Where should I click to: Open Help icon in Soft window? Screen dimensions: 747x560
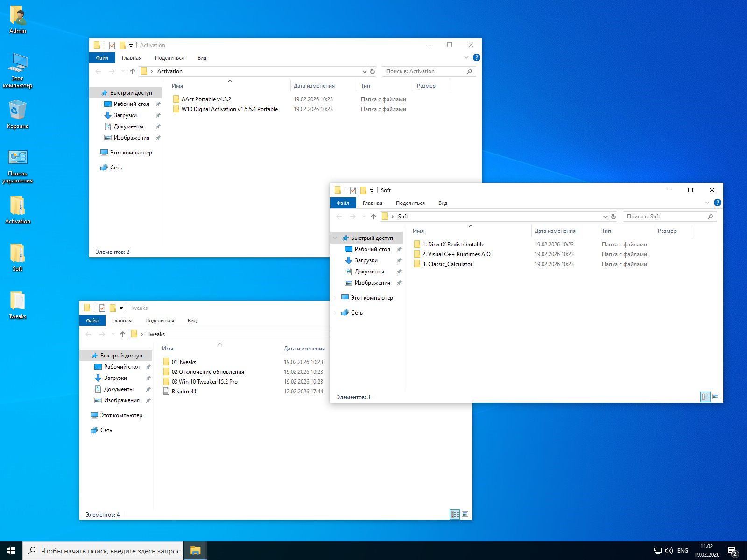click(x=718, y=203)
